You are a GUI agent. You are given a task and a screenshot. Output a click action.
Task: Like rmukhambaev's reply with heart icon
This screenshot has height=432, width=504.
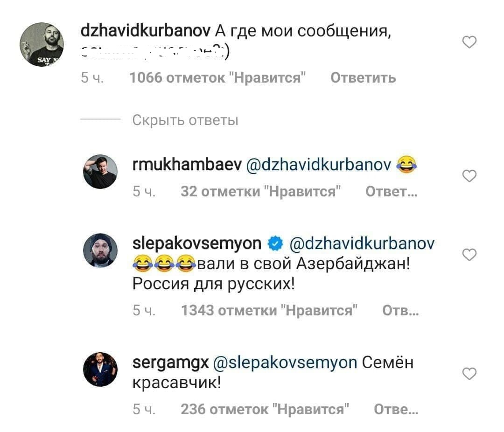(469, 176)
